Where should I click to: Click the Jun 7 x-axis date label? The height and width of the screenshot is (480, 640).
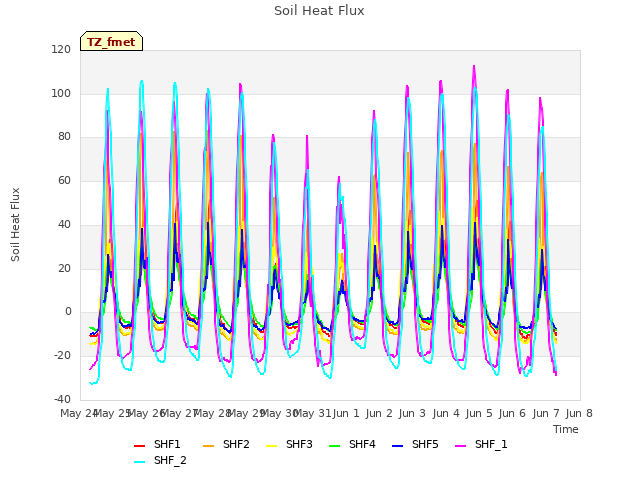546,413
